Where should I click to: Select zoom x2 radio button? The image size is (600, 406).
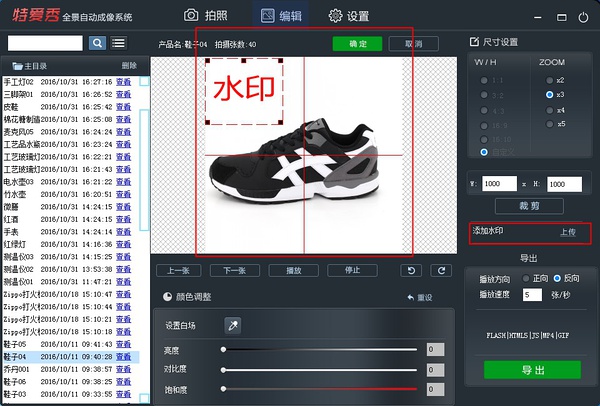(549, 80)
